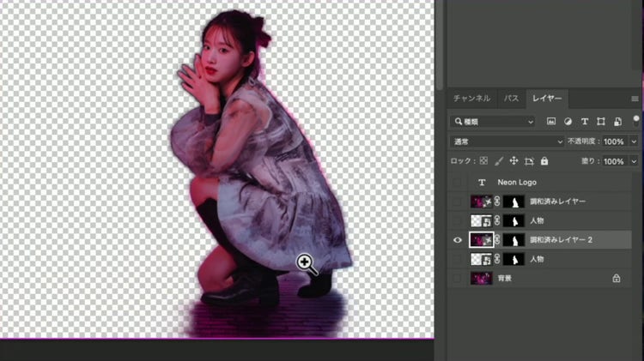Expand the 不透明度 opacity slider arrow
The height and width of the screenshot is (361, 644).
pyautogui.click(x=635, y=141)
